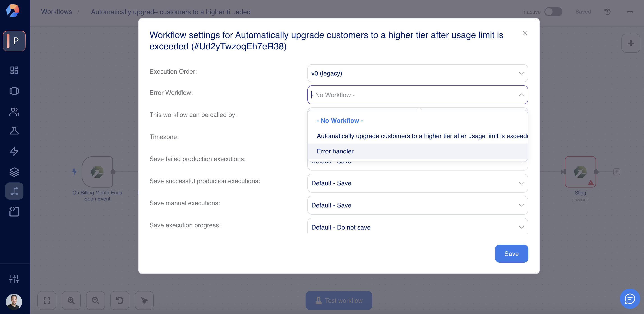This screenshot has height=314, width=644.
Task: Choose the 'Error handler' option
Action: [x=418, y=151]
